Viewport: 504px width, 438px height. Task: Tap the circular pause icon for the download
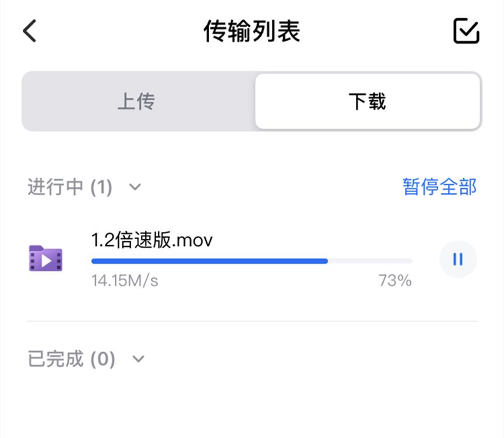458,259
